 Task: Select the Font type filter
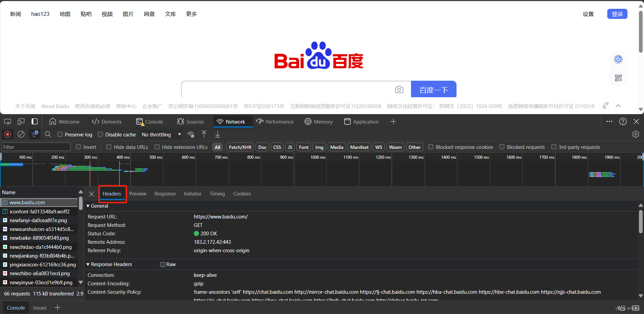304,147
